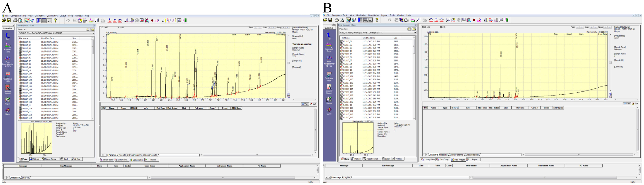The width and height of the screenshot is (644, 185).
Task: Click the red record dot icon in panel B
Action: (x=474, y=20)
